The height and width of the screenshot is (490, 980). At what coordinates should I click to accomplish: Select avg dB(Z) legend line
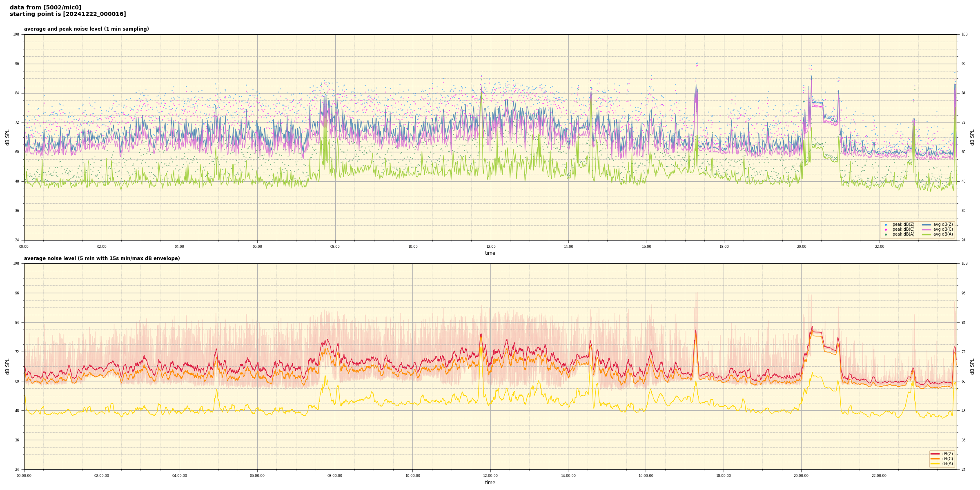point(927,225)
